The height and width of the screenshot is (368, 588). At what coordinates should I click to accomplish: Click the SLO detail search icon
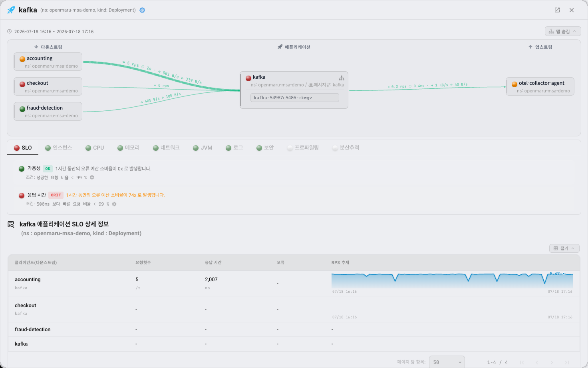11,224
